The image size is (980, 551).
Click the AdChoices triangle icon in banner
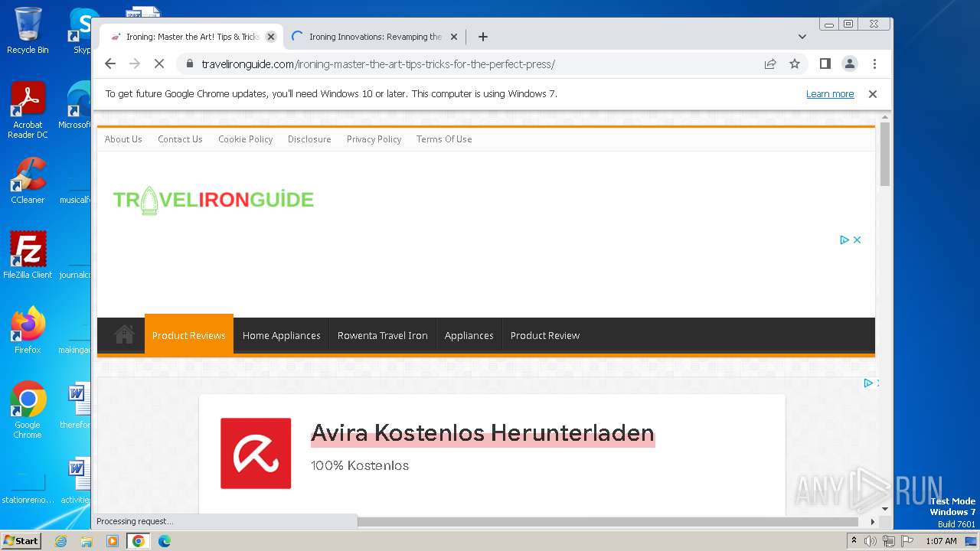tap(844, 240)
